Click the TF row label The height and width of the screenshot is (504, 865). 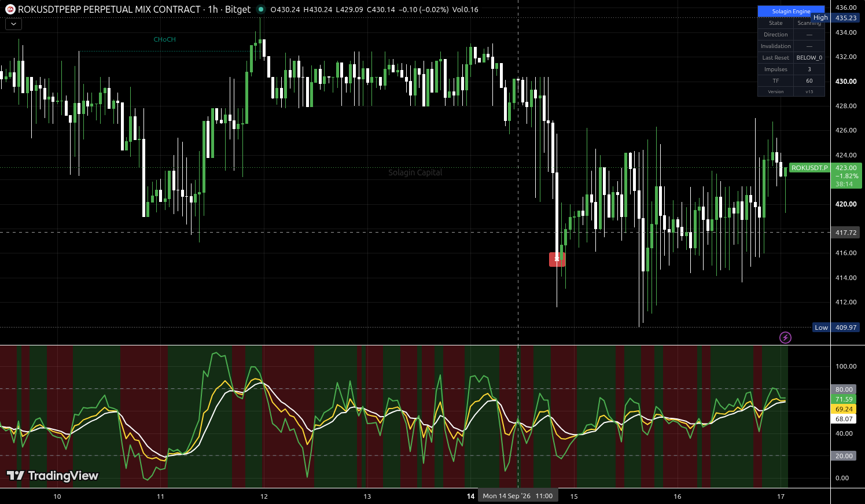(x=775, y=81)
